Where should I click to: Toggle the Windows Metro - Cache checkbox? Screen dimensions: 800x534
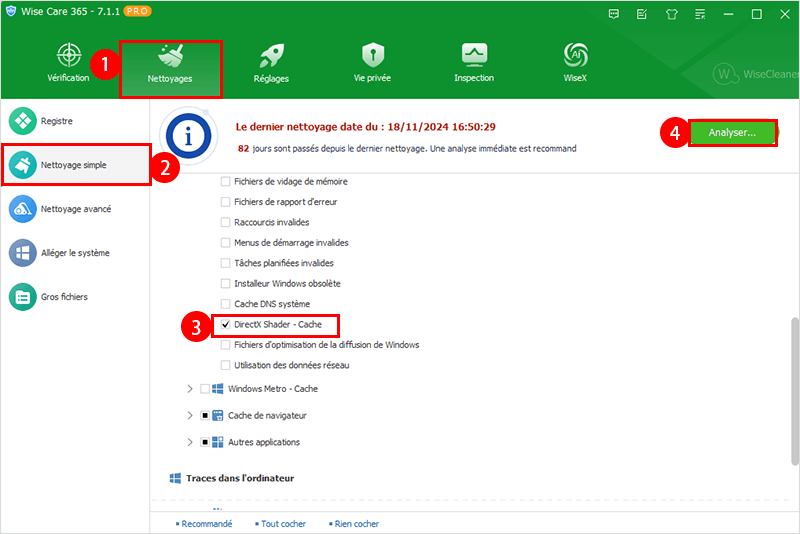[x=205, y=389]
